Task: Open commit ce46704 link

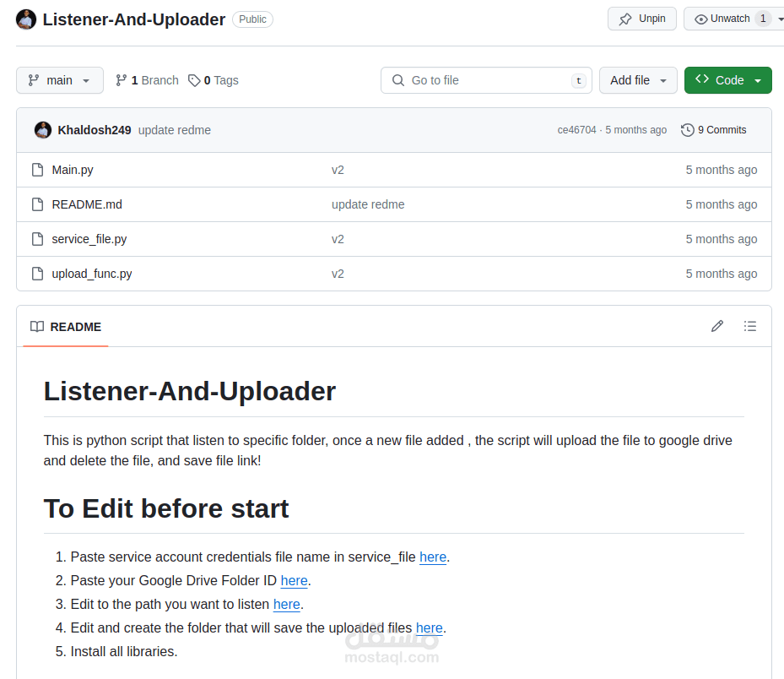Action: 576,130
